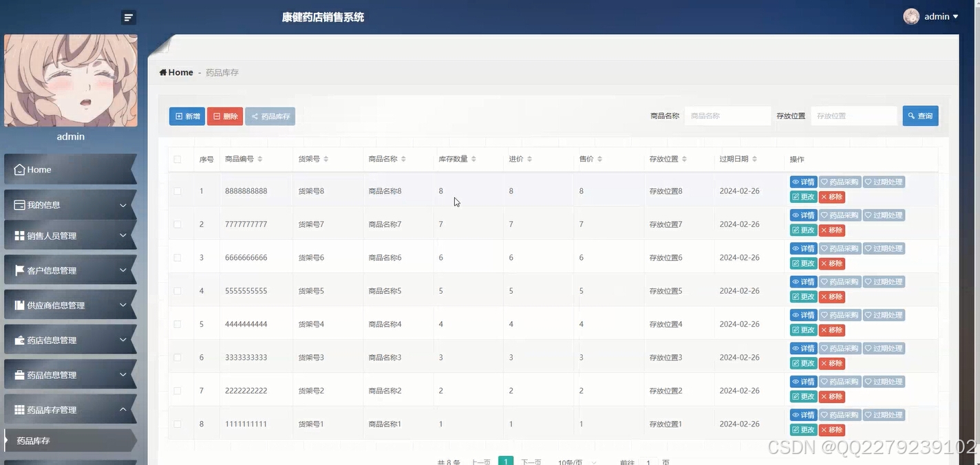Click 移除 remove icon for 商品名称1

[832, 429]
